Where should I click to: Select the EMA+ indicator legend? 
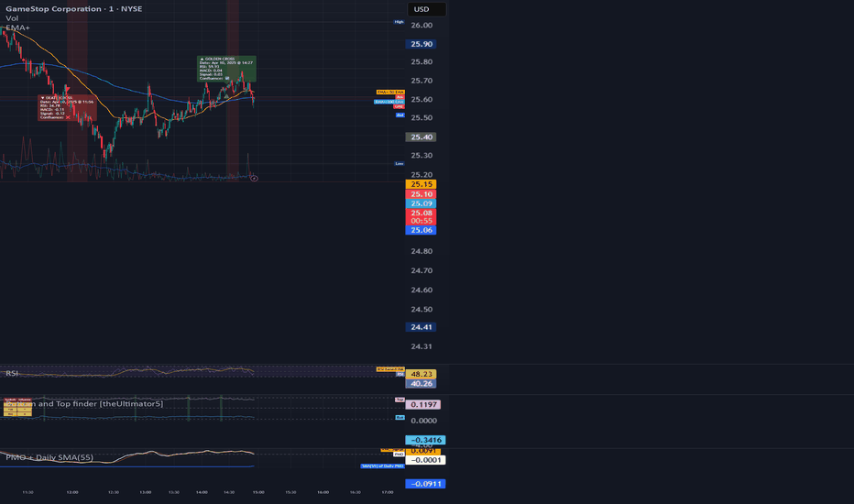pyautogui.click(x=17, y=27)
